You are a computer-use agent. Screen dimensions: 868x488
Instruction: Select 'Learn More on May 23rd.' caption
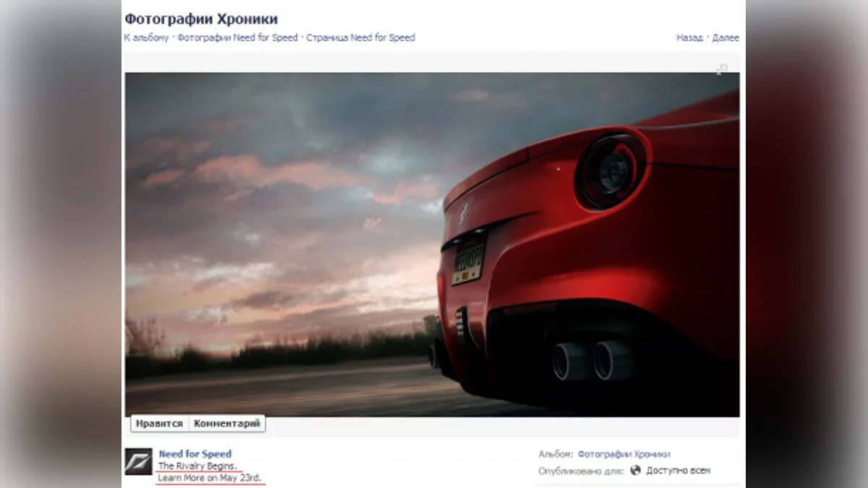tap(210, 478)
